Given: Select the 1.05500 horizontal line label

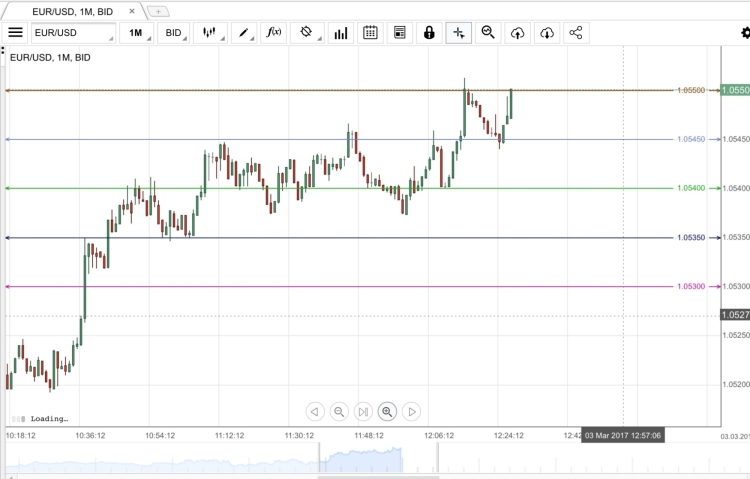Looking at the screenshot, I should tap(691, 90).
